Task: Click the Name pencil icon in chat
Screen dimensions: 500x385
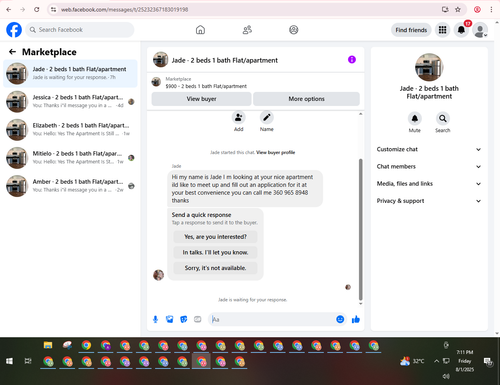Action: pos(267,117)
